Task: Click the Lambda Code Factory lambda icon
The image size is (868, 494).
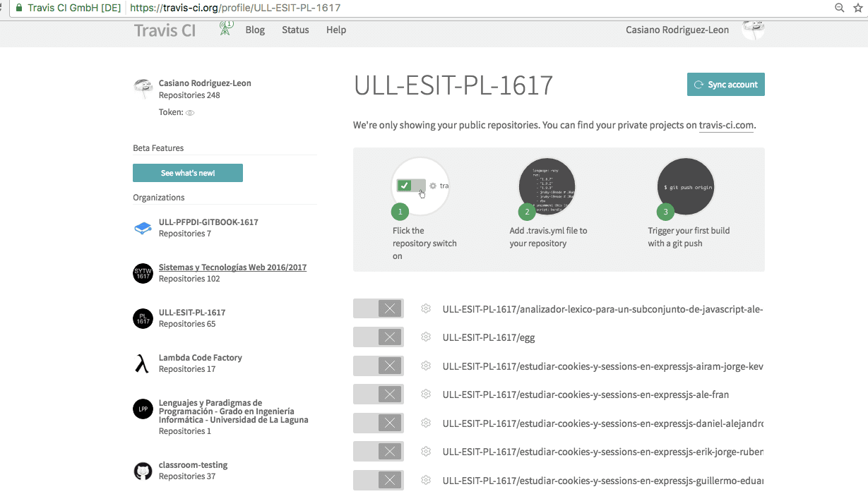Action: pyautogui.click(x=143, y=363)
